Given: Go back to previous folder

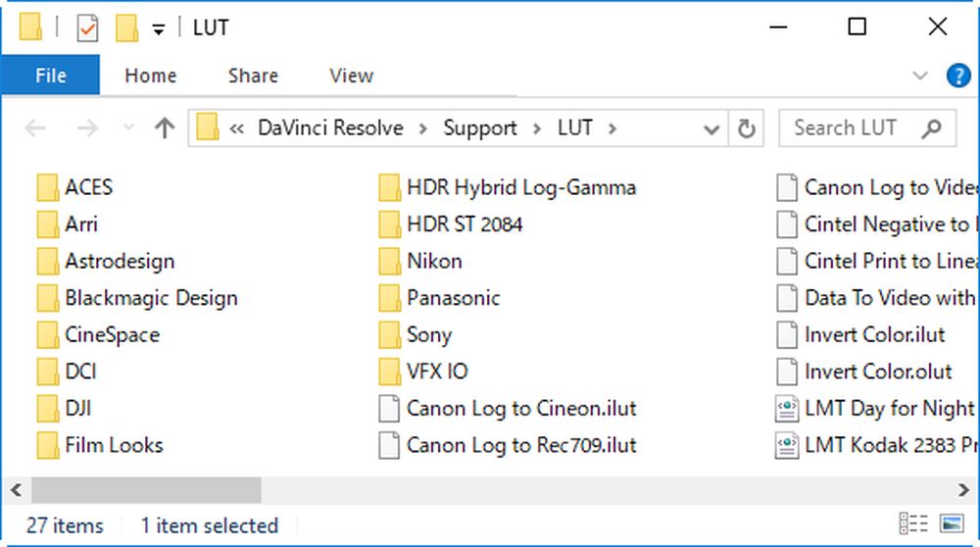Looking at the screenshot, I should tap(35, 128).
